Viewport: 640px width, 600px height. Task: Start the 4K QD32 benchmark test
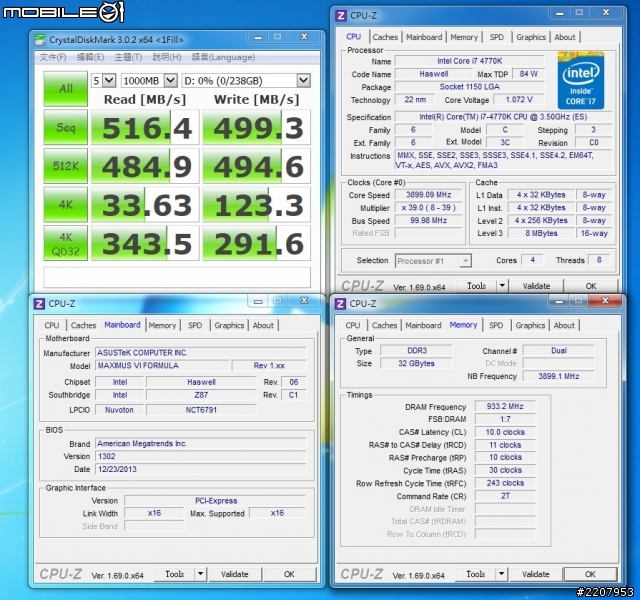66,243
